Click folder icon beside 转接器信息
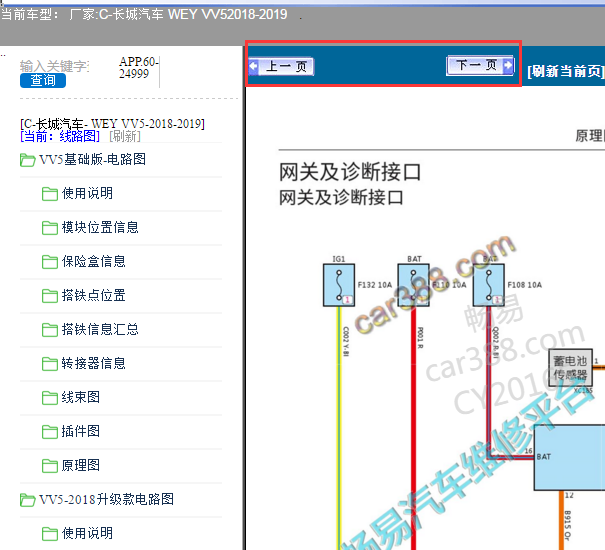Viewport: 605px width, 550px height. 50,364
